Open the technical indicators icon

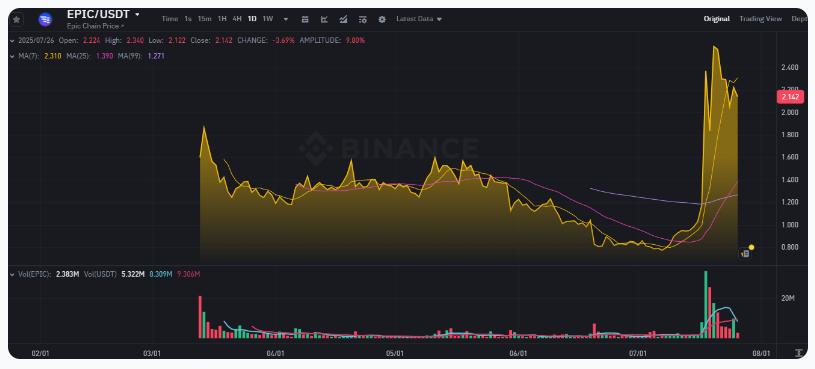344,19
